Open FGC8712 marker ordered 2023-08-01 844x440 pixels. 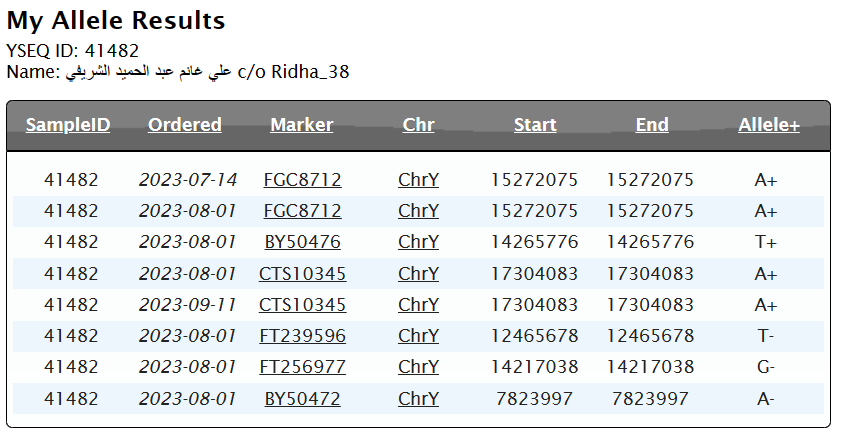coord(302,211)
